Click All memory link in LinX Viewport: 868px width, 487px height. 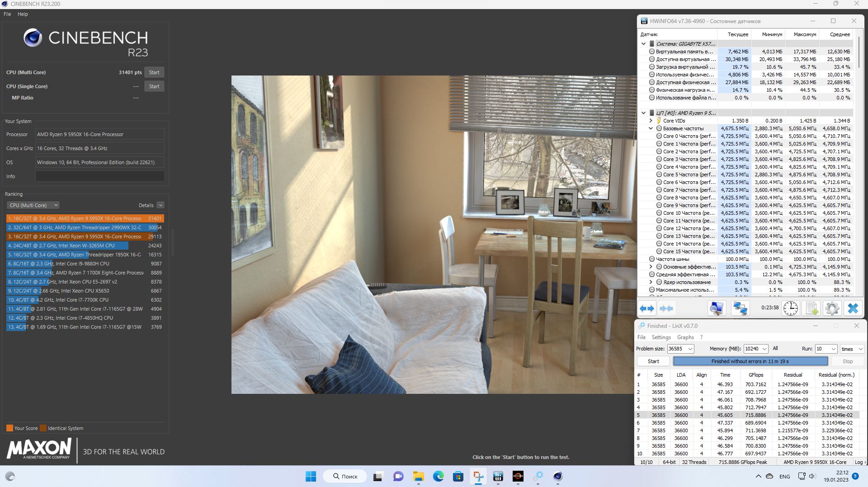[775, 348]
